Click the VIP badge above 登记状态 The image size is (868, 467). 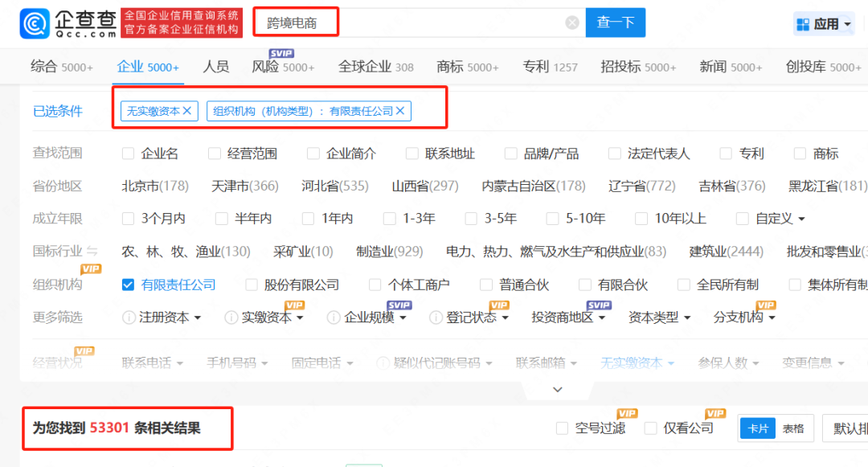tap(498, 305)
